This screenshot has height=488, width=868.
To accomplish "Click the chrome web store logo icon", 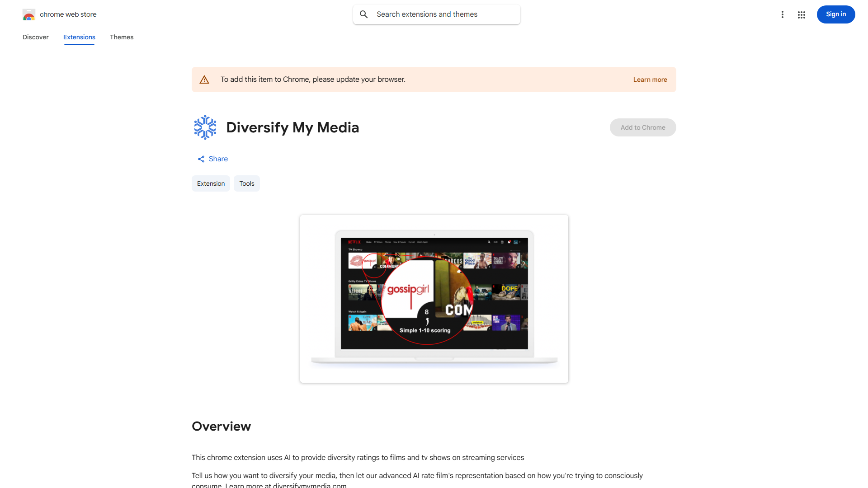I will [x=29, y=14].
